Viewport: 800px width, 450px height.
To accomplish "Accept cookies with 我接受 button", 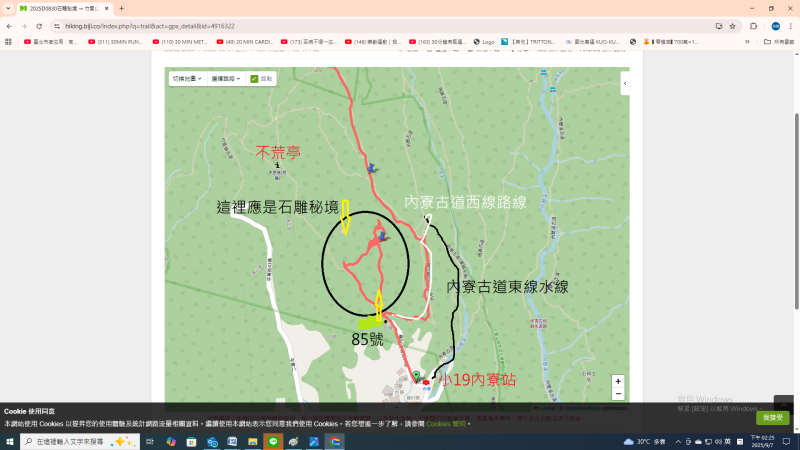I will [x=772, y=418].
